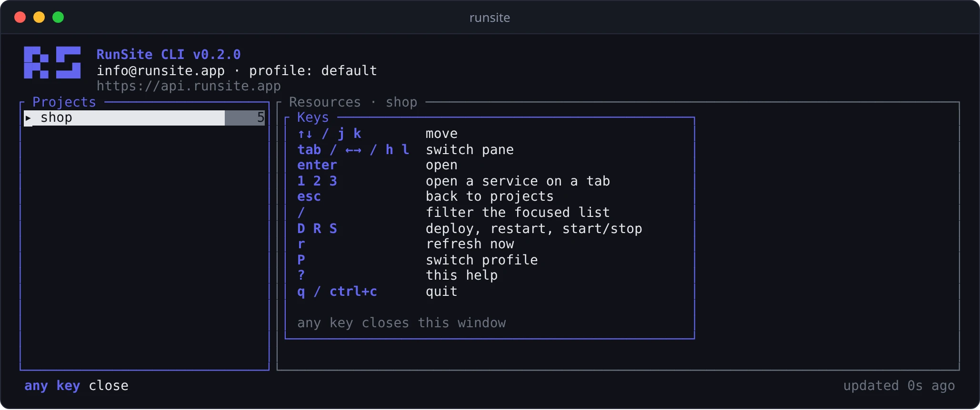980x410 pixels.
Task: Click the Resources · shop pane title
Action: 353,102
